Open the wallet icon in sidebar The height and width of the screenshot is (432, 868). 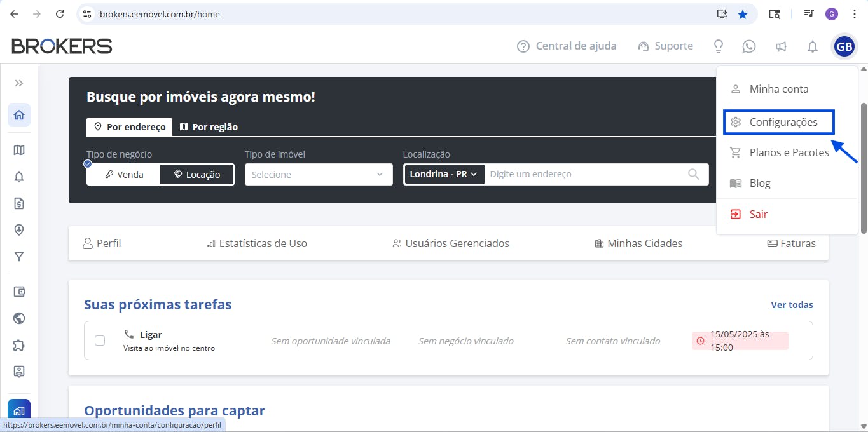pyautogui.click(x=19, y=292)
